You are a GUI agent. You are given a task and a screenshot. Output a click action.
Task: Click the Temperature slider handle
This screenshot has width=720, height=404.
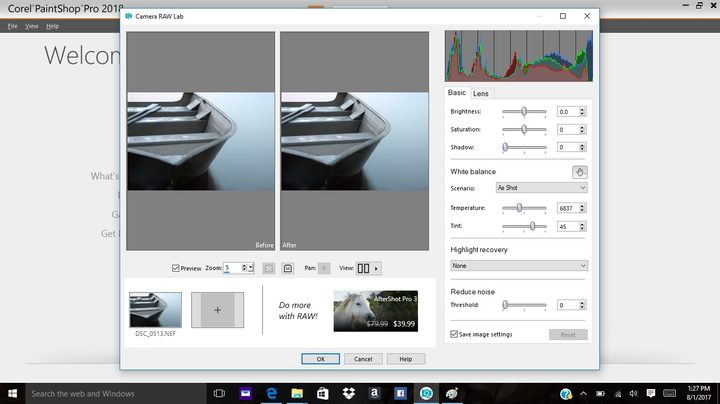[x=519, y=208]
